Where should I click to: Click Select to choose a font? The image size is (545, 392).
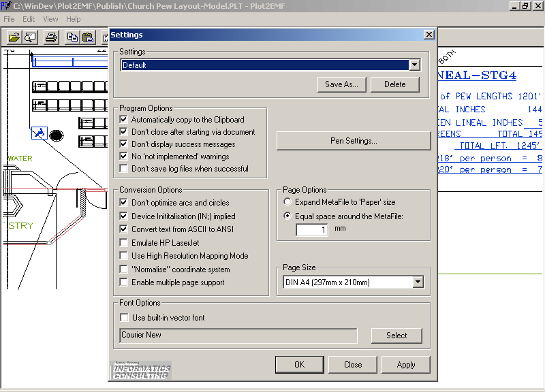(396, 336)
